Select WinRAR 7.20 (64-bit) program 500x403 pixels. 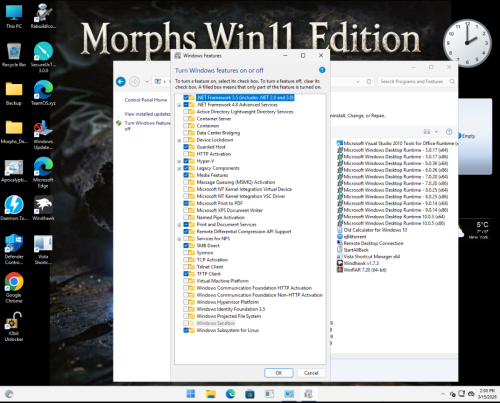365,270
